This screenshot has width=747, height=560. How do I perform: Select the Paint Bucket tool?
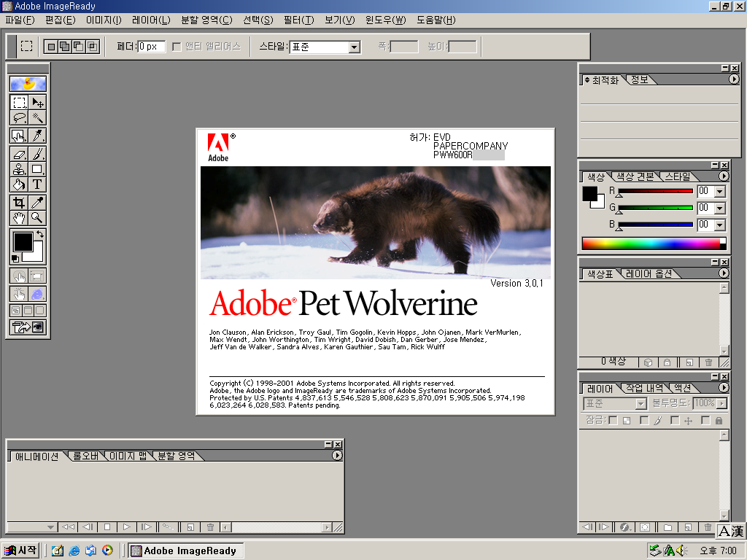click(x=19, y=184)
